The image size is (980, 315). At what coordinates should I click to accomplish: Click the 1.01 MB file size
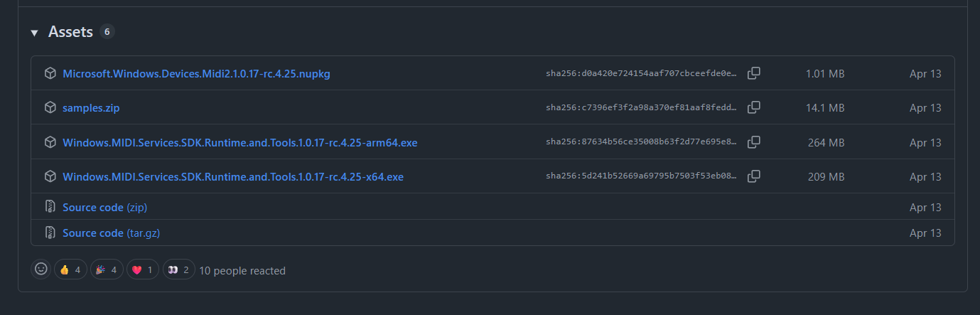point(825,73)
